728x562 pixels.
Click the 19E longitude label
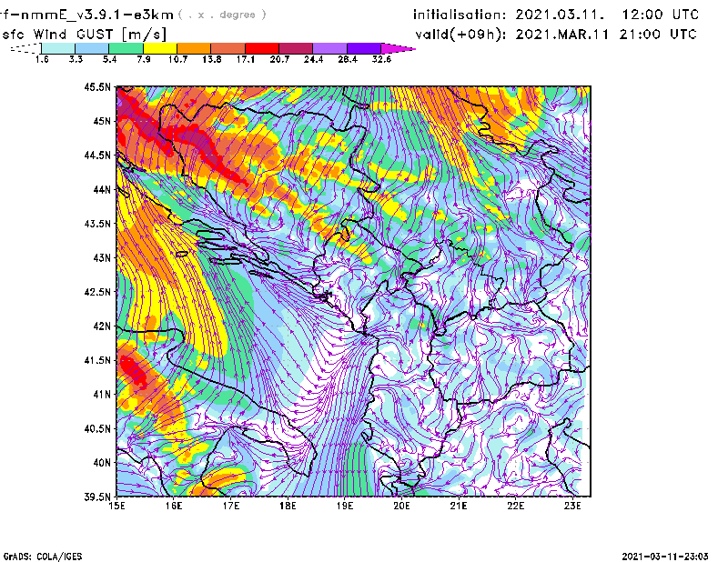pos(345,506)
